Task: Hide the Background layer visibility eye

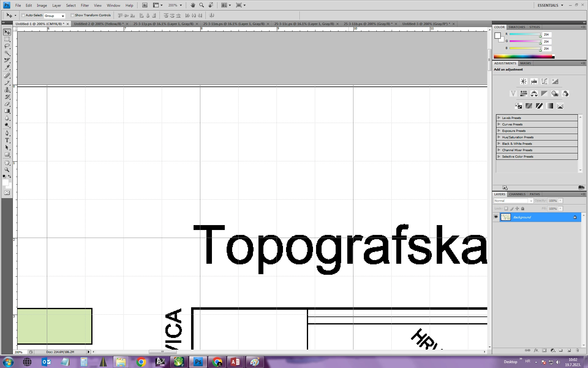Action: [496, 217]
